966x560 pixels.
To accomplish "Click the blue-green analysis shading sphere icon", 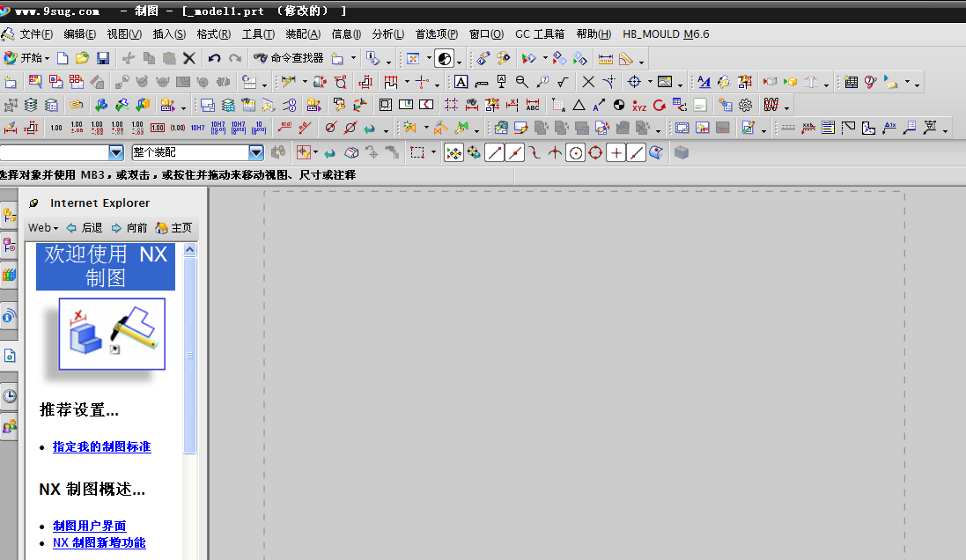I will click(444, 58).
